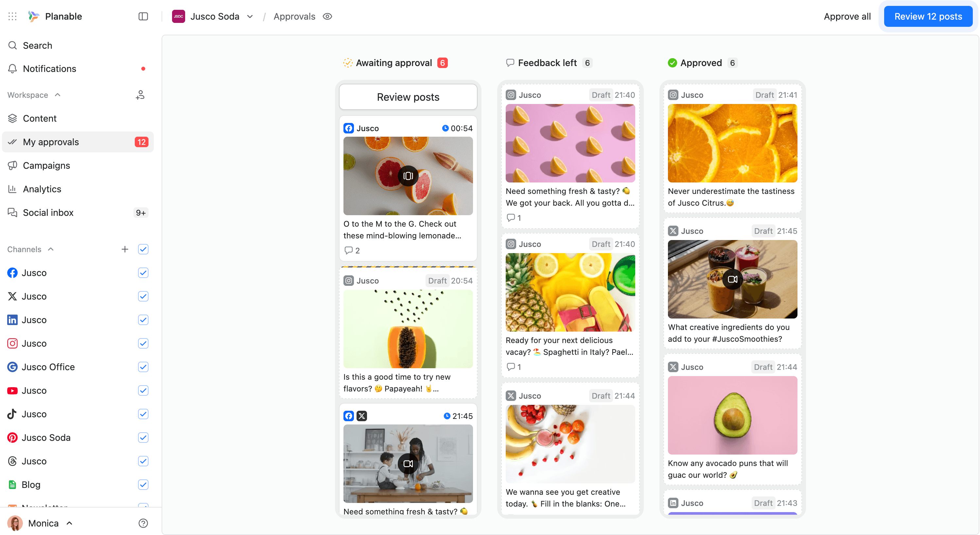Click the Blog document icon
Viewport: 980px width, 535px height.
point(12,485)
